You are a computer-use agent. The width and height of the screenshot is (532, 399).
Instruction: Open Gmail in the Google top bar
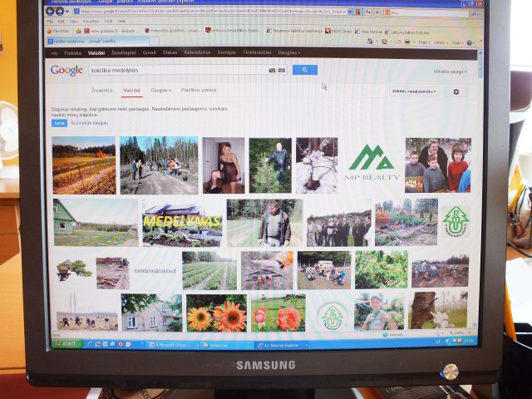point(150,52)
